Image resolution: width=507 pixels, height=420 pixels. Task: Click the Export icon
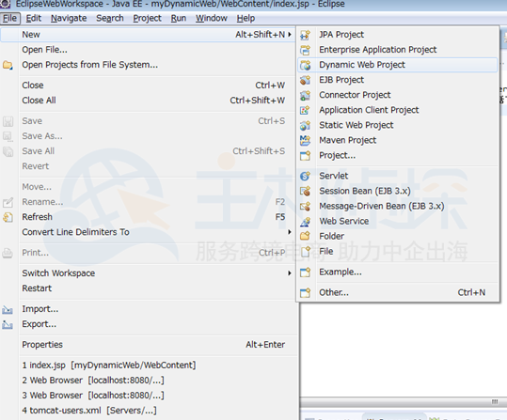click(x=8, y=324)
